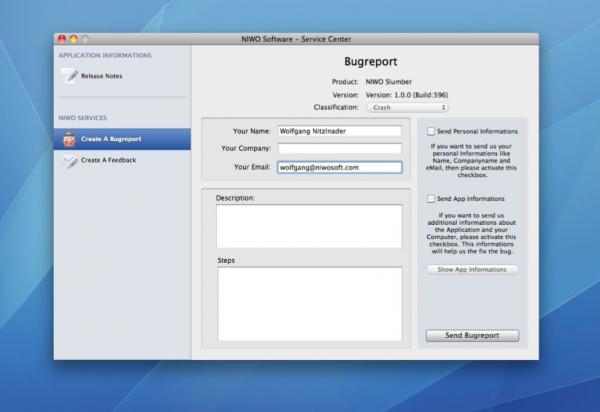
Task: Click the Bugreport heading text
Action: tap(370, 61)
